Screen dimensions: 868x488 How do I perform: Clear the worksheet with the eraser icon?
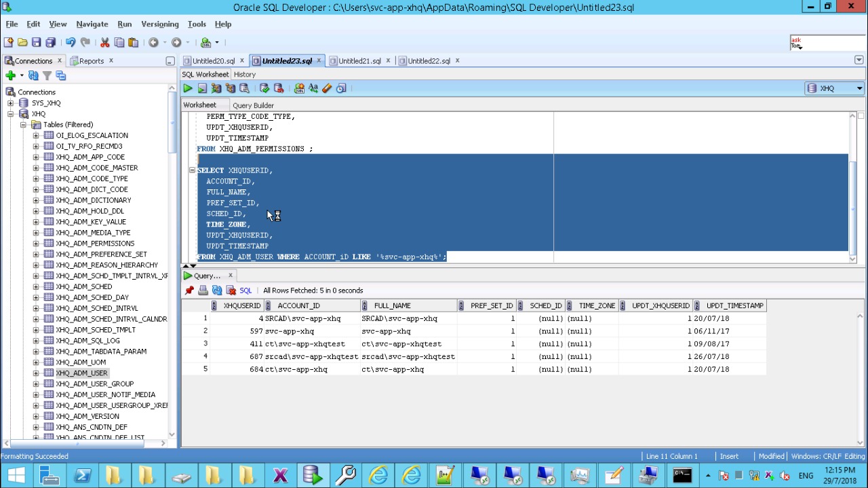327,88
